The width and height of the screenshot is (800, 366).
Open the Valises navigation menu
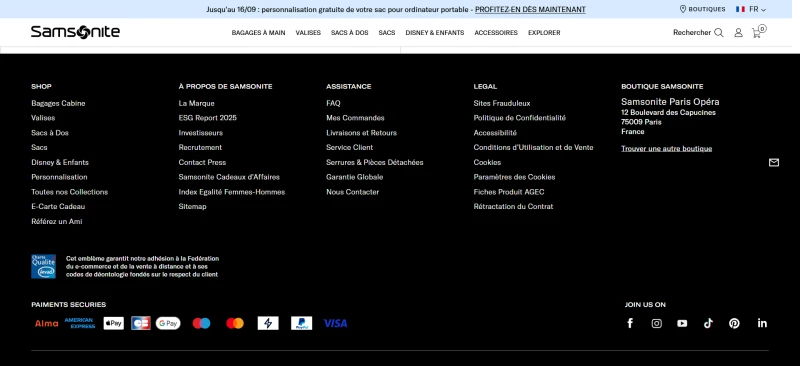coord(308,33)
